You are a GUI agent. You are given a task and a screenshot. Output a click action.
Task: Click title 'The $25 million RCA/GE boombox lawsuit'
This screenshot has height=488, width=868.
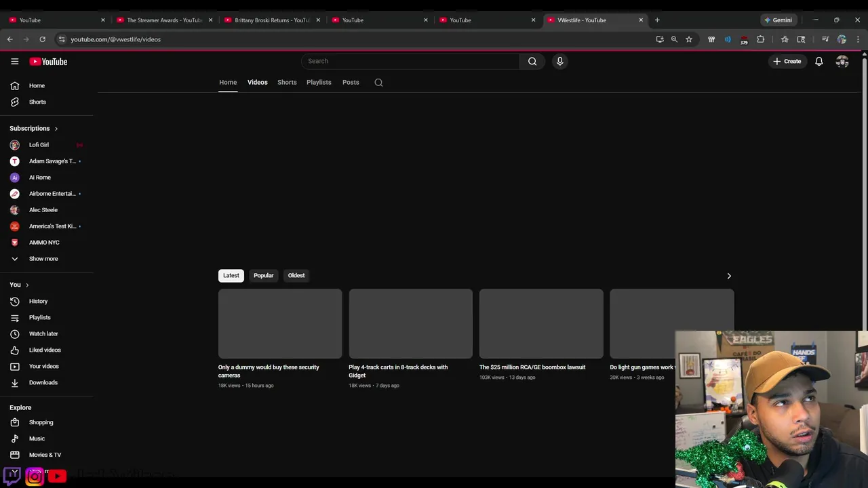coord(532,367)
